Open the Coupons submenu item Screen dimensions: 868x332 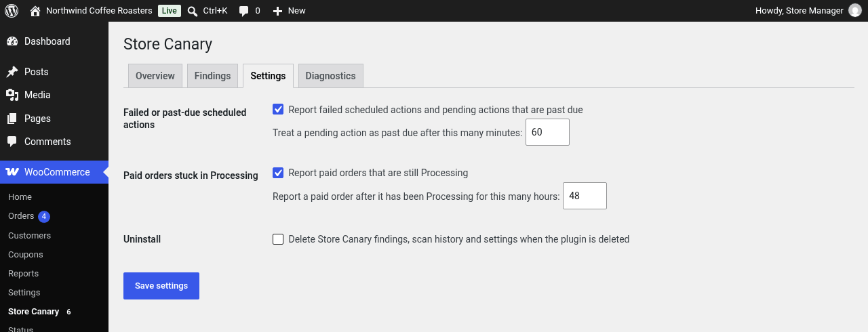click(26, 255)
